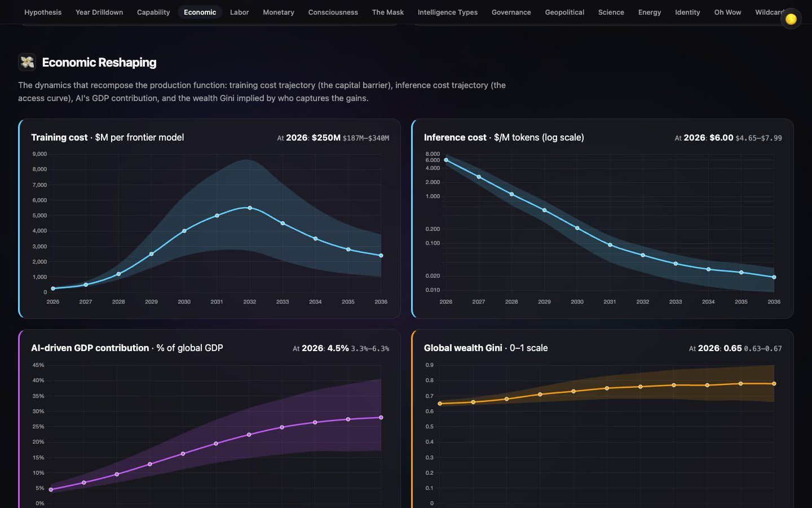Select Global wealth Gini 2026 data point
The image size is (812, 508).
[x=440, y=404]
